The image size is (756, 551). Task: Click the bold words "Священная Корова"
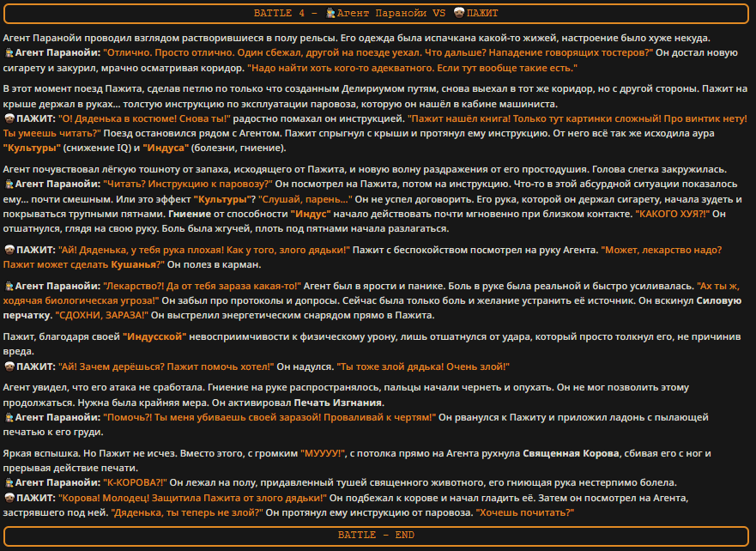pos(571,454)
